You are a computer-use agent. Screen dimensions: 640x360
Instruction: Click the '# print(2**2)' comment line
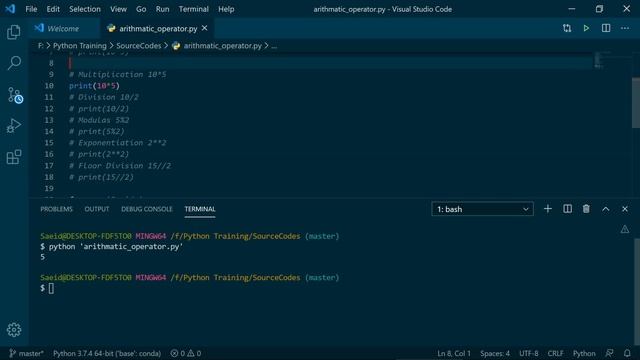pos(99,154)
